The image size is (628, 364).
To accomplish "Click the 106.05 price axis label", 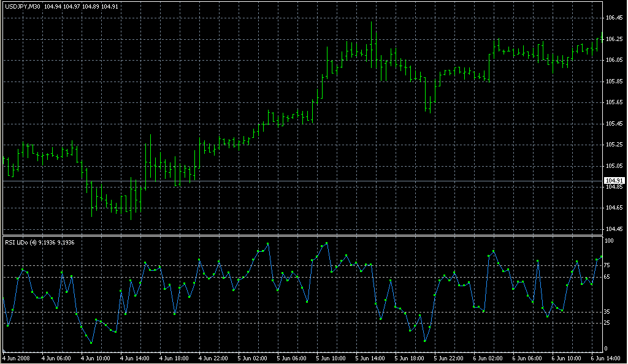I will pos(614,60).
